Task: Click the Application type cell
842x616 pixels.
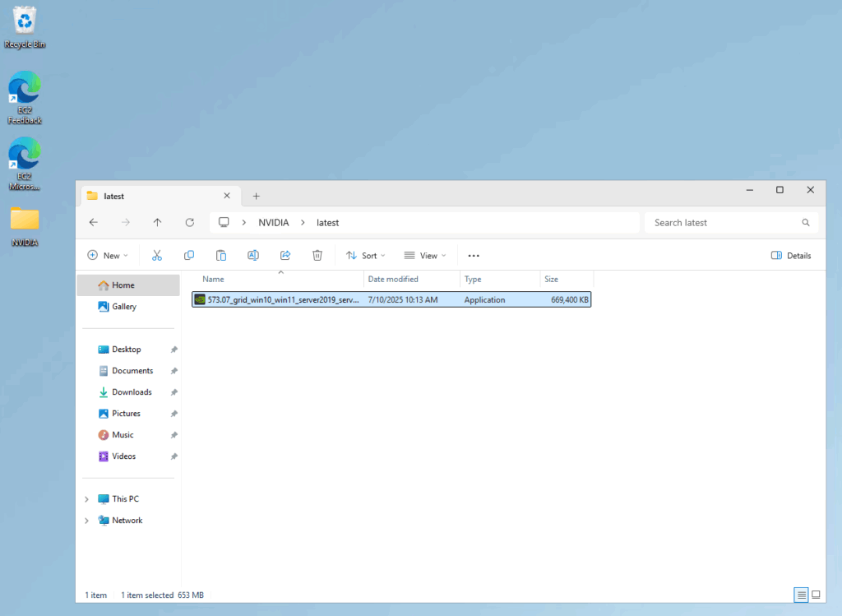Action: click(x=484, y=299)
